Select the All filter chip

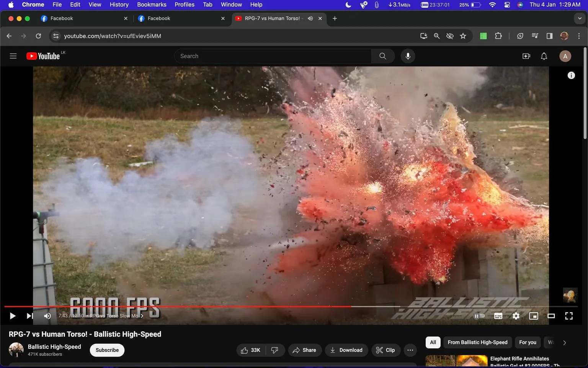433,342
